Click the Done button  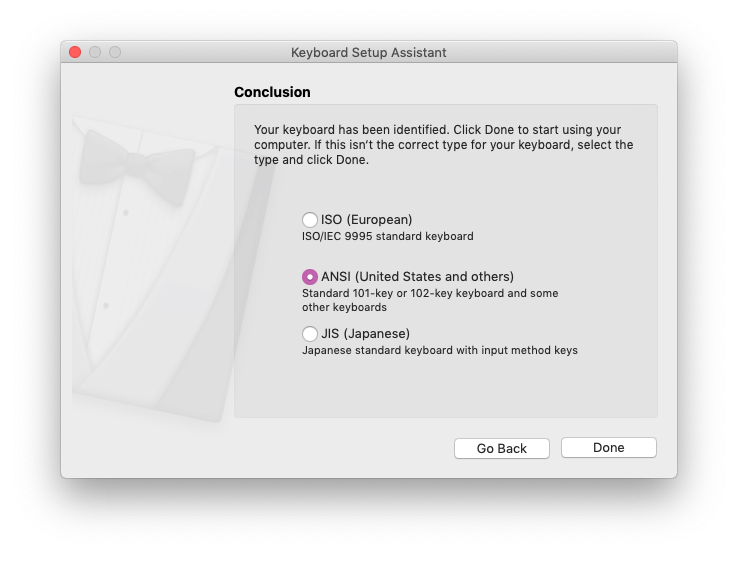tap(608, 448)
